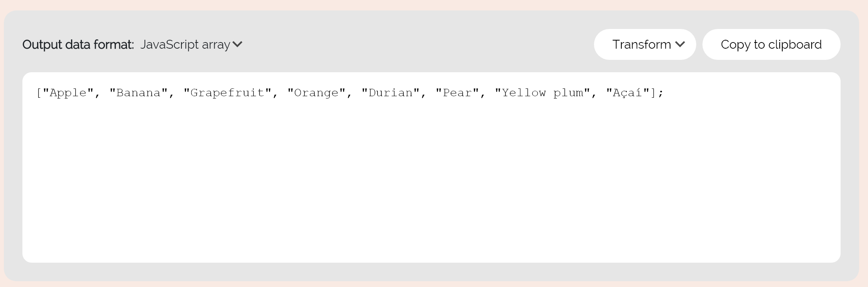Image resolution: width=868 pixels, height=287 pixels.
Task: Click the opening square bracket of array
Action: 39,93
